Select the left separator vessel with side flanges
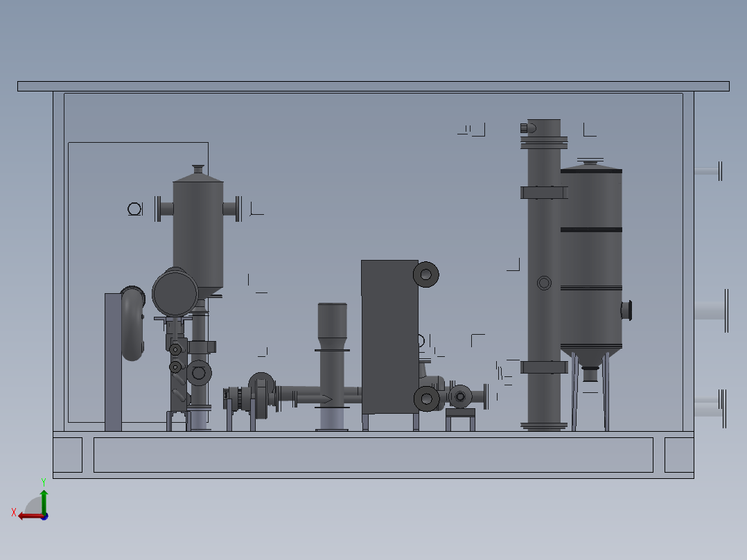The height and width of the screenshot is (560, 747). coord(198,234)
